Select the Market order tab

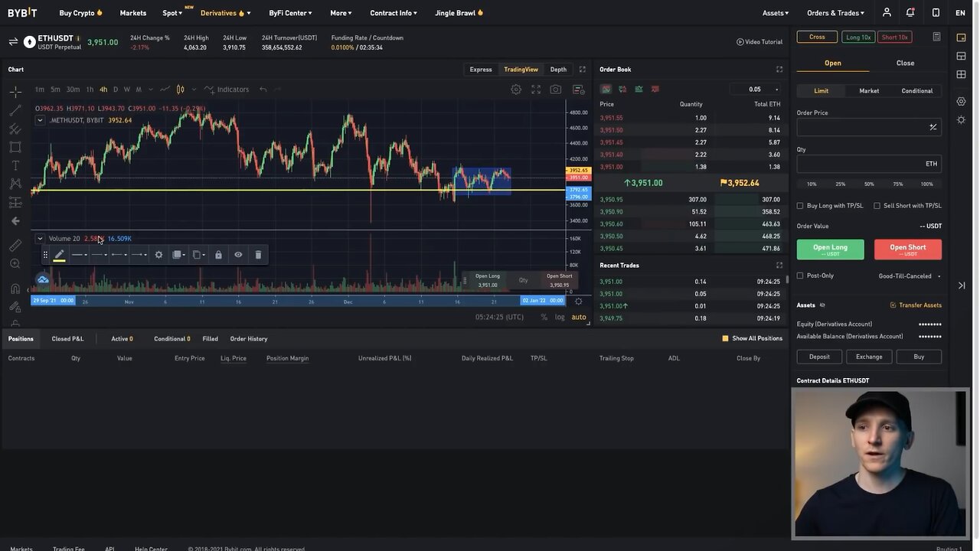tap(869, 91)
